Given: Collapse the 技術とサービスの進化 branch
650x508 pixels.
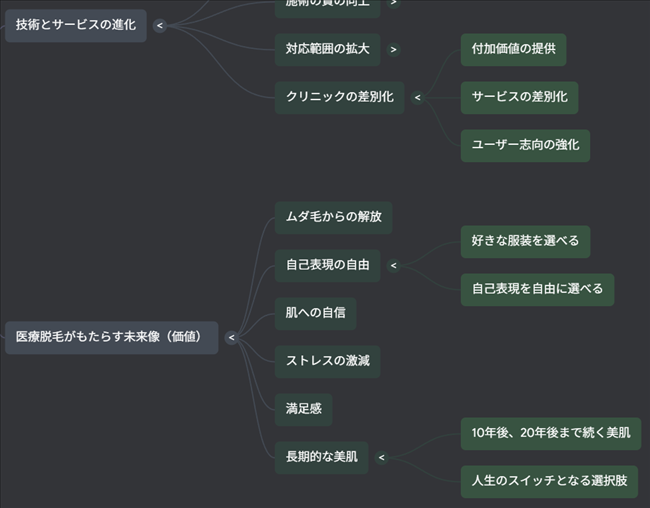Looking at the screenshot, I should pyautogui.click(x=160, y=25).
